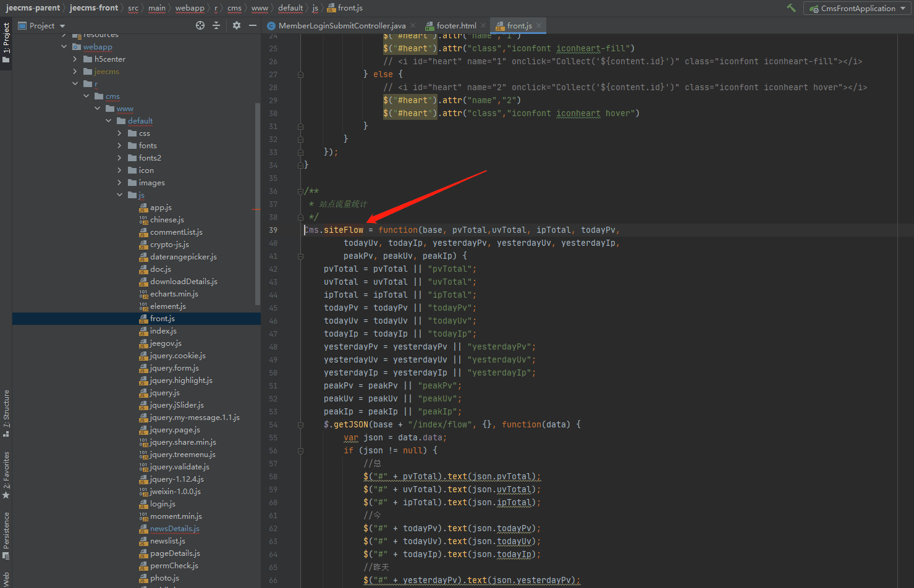Image resolution: width=914 pixels, height=588 pixels.
Task: Click the locate current file crosshair icon
Action: pos(200,25)
